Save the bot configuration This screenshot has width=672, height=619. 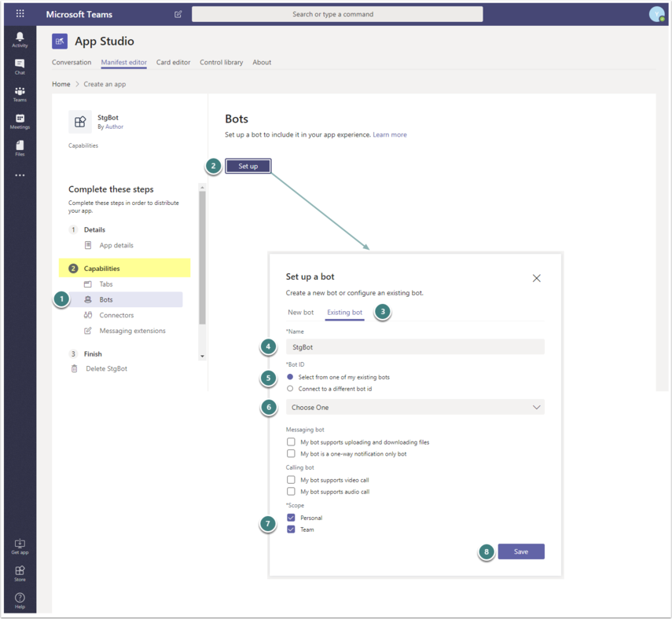[521, 551]
